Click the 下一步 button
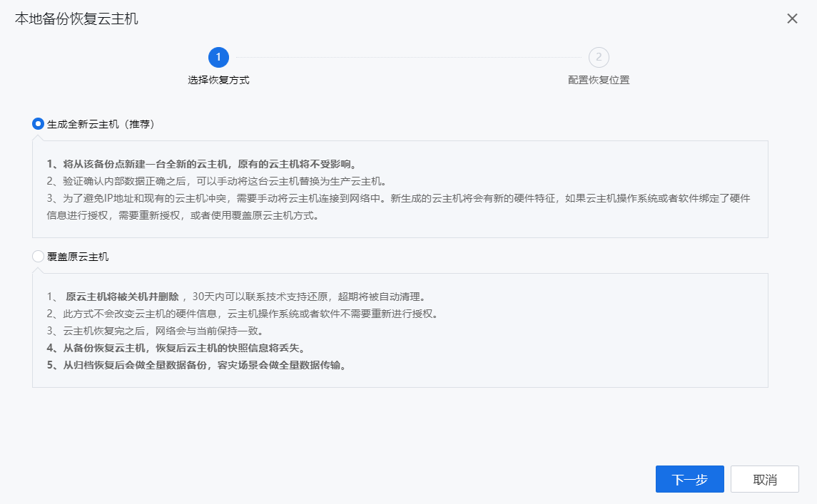The image size is (817, 504). [x=689, y=479]
